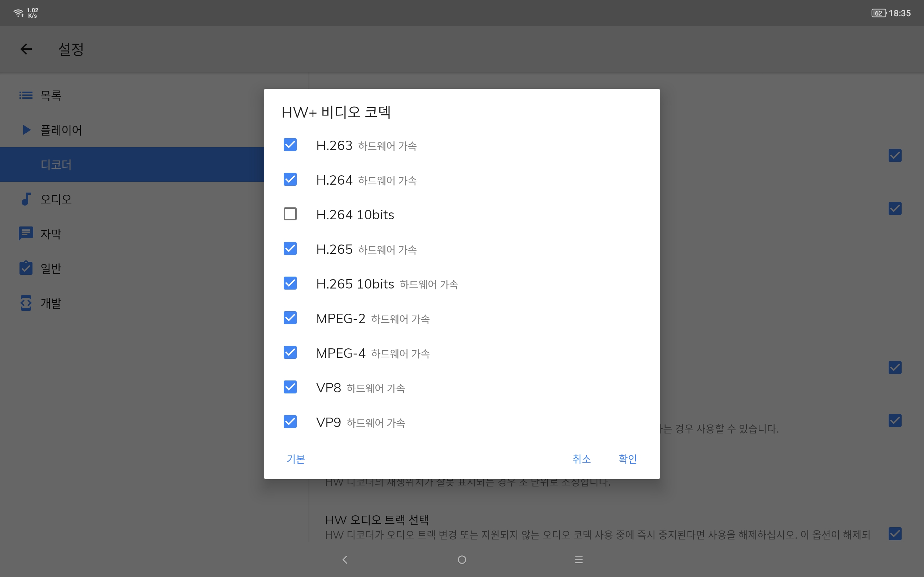
Task: Tap the back arrow in settings header
Action: coord(26,49)
